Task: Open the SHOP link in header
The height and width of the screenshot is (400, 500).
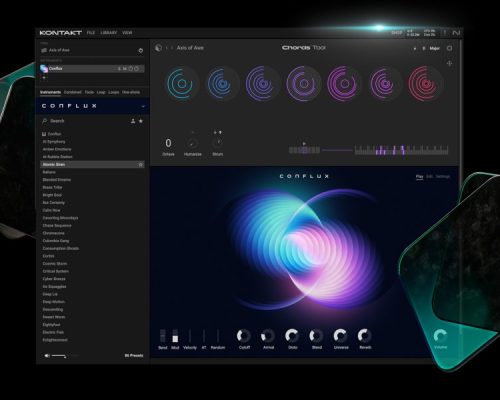Action: pyautogui.click(x=396, y=33)
